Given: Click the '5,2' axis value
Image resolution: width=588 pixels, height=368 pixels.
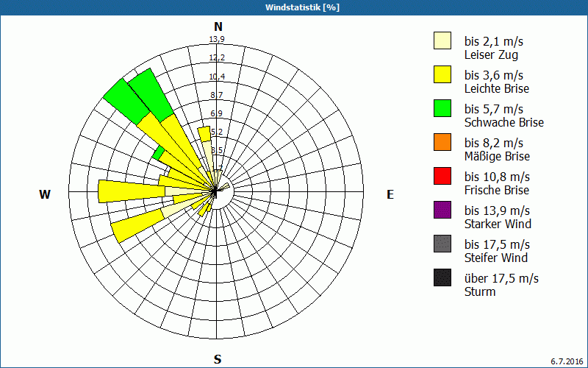Looking at the screenshot, I should click(217, 132).
